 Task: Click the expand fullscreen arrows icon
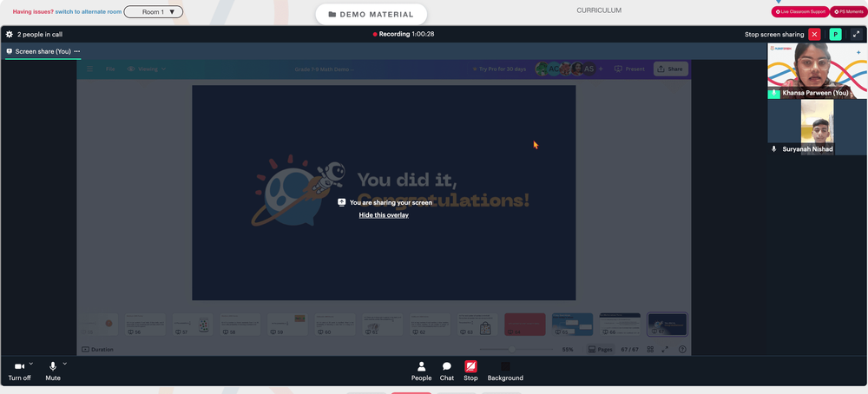[x=856, y=35]
